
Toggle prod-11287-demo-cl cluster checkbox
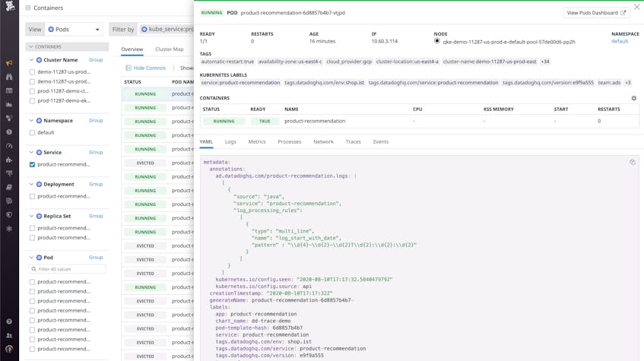tap(32, 91)
